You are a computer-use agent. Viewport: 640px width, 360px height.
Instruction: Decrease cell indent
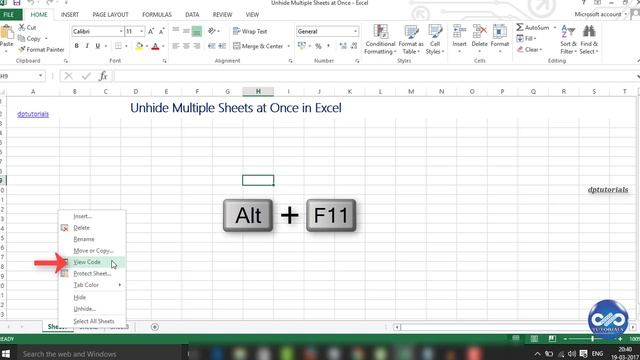pos(211,46)
